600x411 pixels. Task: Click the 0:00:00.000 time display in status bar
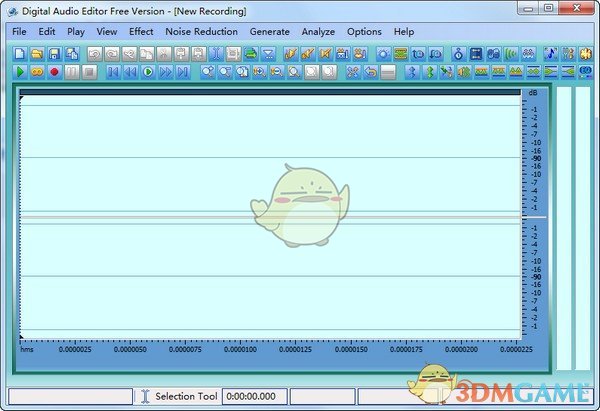tap(255, 396)
